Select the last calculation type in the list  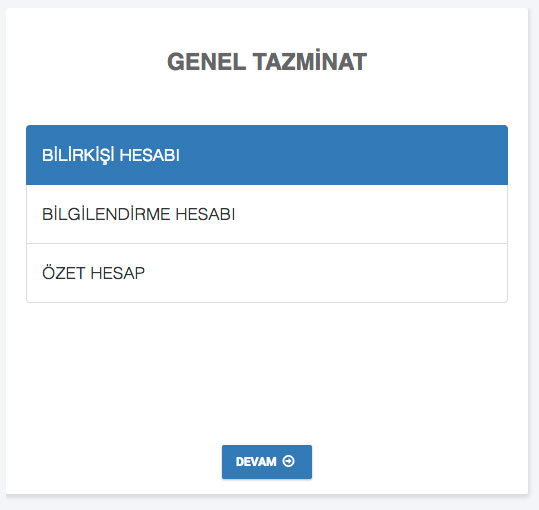click(x=267, y=273)
